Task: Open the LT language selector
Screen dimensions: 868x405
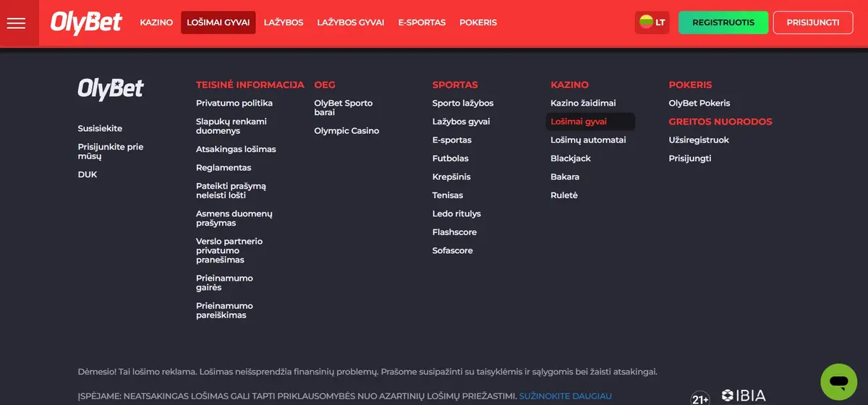Action: point(652,22)
